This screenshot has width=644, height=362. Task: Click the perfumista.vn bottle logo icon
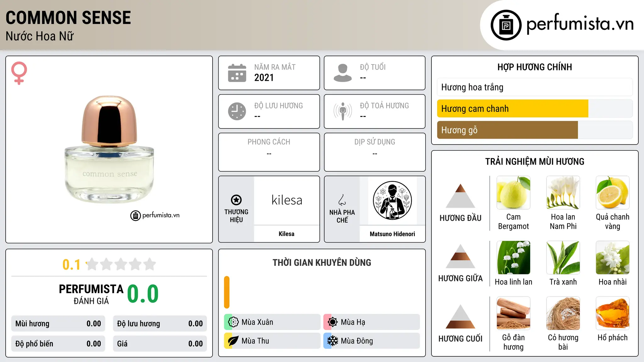coord(506,25)
